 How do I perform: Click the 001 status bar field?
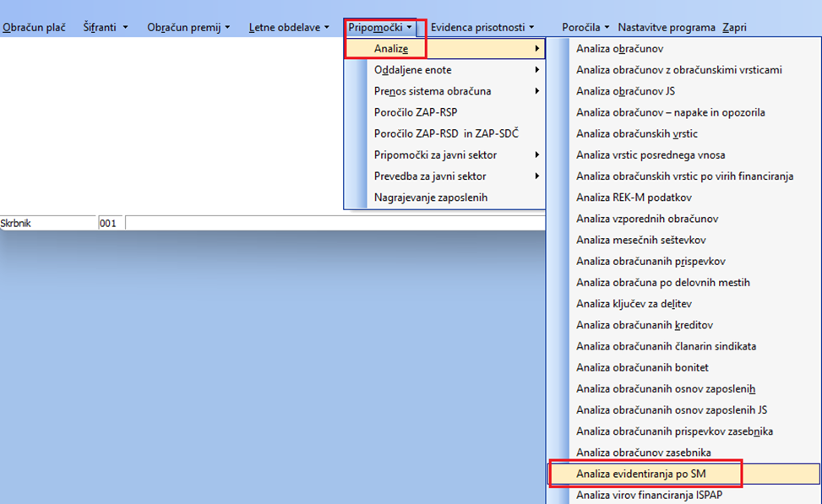coord(110,223)
